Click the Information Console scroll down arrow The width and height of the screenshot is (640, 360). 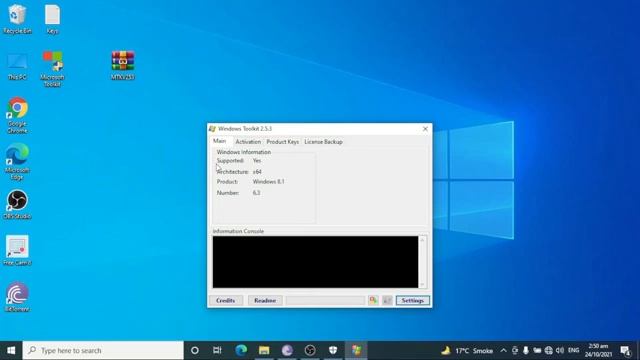[422, 284]
